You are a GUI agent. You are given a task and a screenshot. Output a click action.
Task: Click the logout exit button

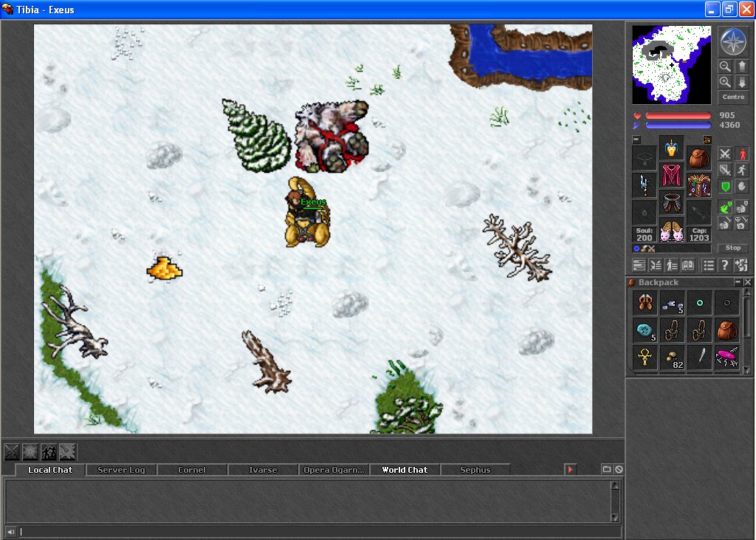tap(741, 265)
